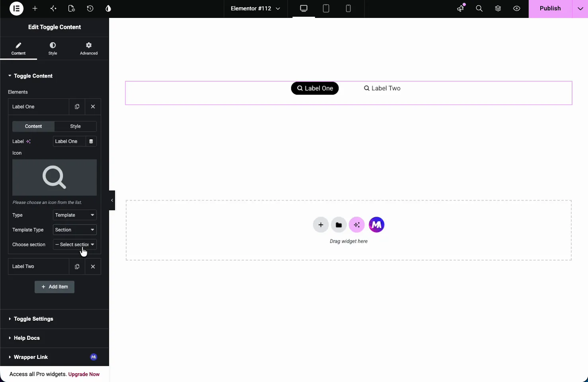Image resolution: width=588 pixels, height=382 pixels.
Task: Open the History clock icon
Action: [x=90, y=8]
